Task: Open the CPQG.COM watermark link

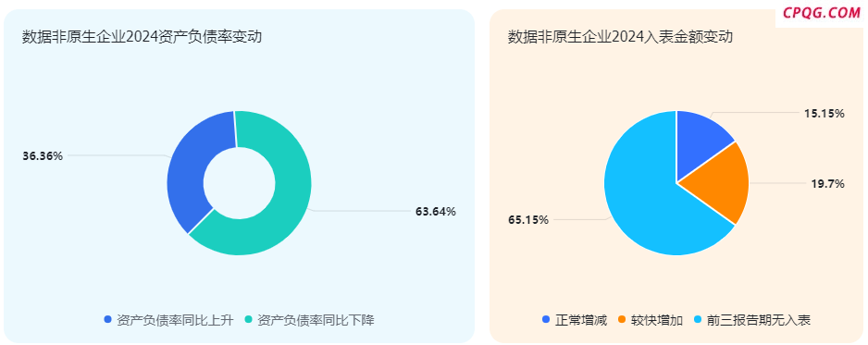Action: [822, 13]
